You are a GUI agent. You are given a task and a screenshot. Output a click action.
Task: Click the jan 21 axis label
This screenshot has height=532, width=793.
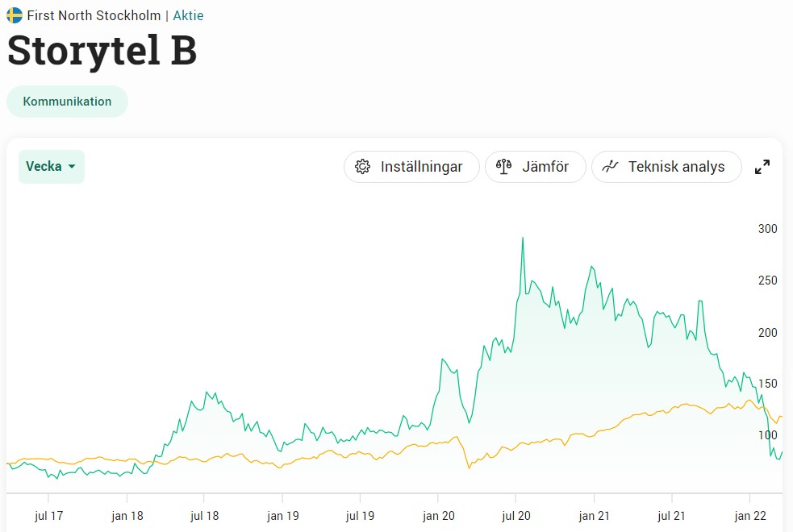[595, 516]
